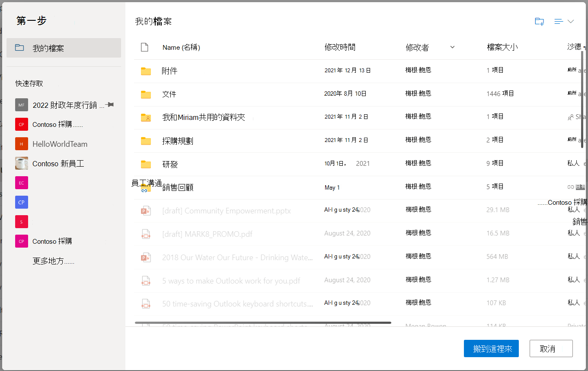
Task: Click the pink CP icon beside Contoso 採購
Action: [21, 241]
